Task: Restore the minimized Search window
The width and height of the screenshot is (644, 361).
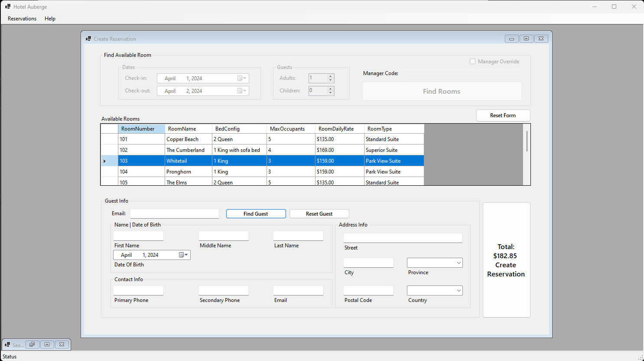Action: point(32,345)
